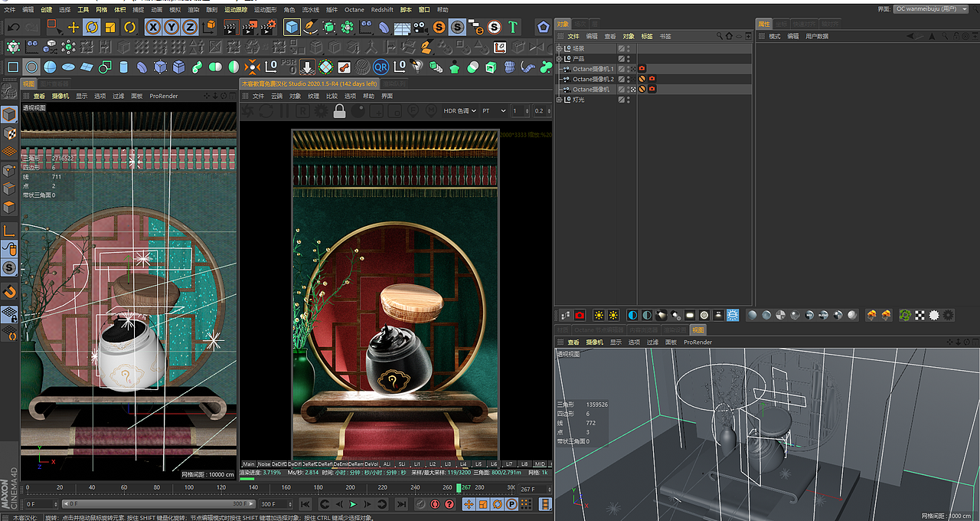Open the Octane menu in menu bar
The image size is (980, 521).
tap(354, 10)
